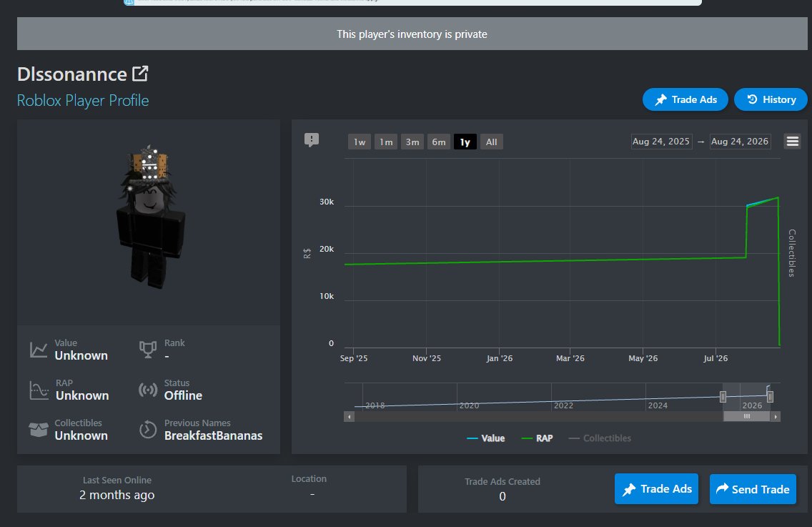Select the 1w range tab
812x527 pixels.
360,142
